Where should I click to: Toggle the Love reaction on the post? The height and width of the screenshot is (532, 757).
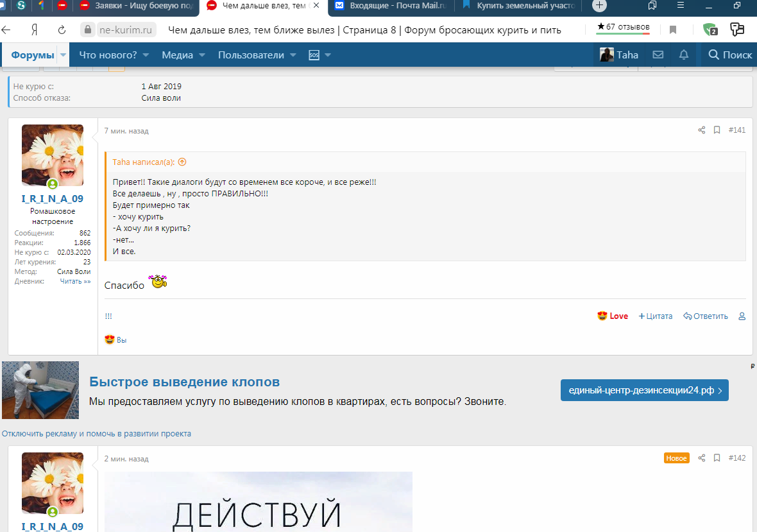(x=612, y=316)
